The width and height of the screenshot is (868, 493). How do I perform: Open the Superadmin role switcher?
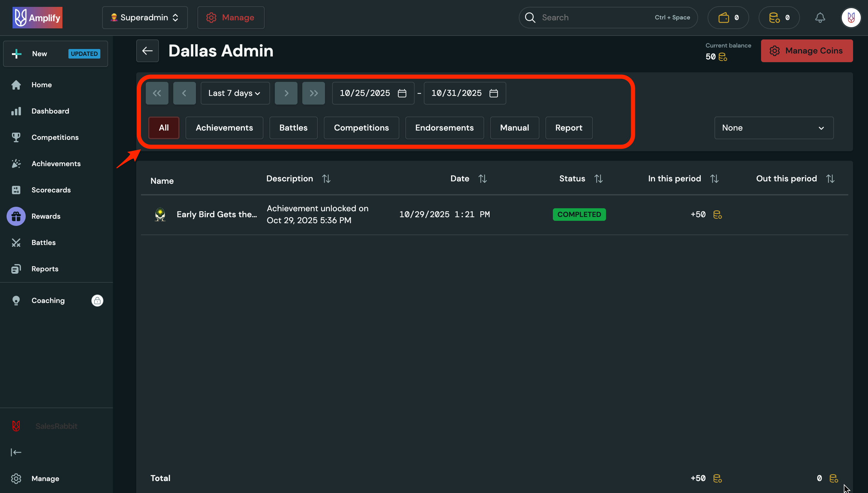click(x=145, y=17)
